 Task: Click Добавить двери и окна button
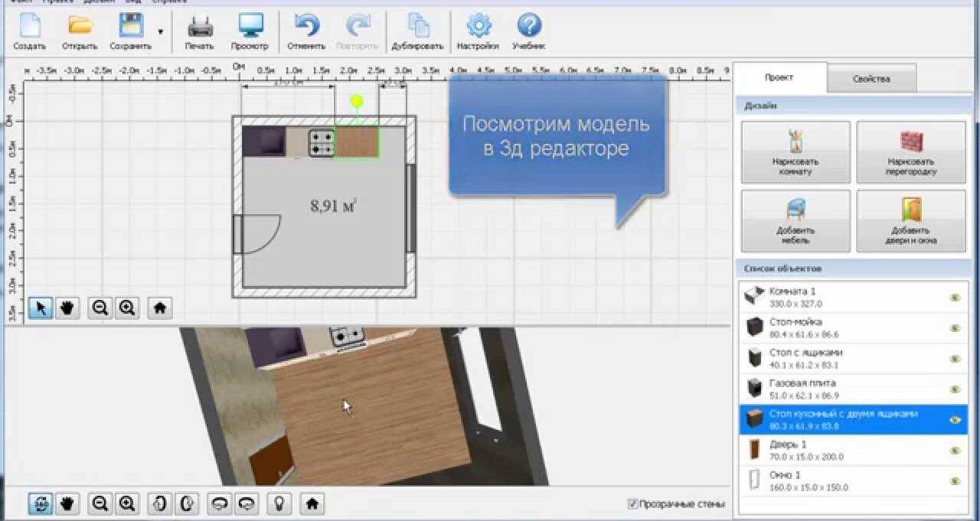(x=910, y=220)
